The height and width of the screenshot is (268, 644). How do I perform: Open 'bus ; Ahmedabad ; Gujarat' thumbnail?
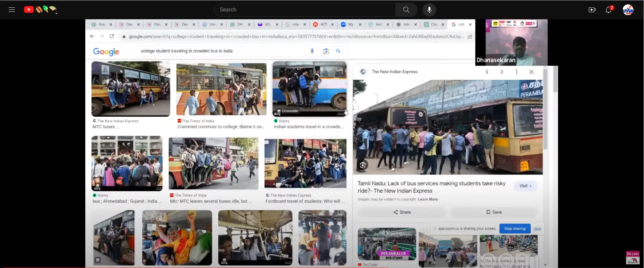(x=127, y=164)
